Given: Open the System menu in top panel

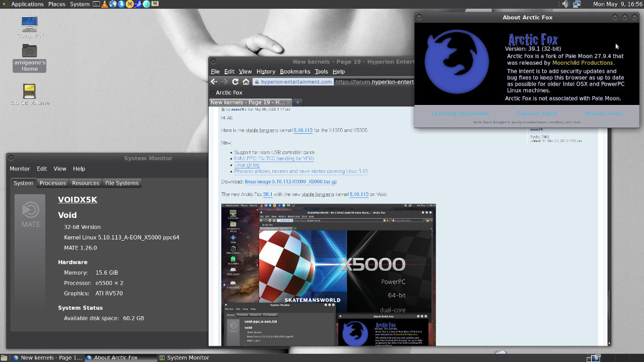Looking at the screenshot, I should (80, 4).
